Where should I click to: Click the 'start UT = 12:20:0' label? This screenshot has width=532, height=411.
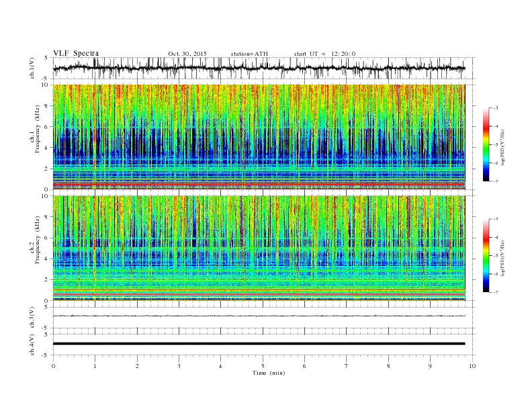[324, 54]
